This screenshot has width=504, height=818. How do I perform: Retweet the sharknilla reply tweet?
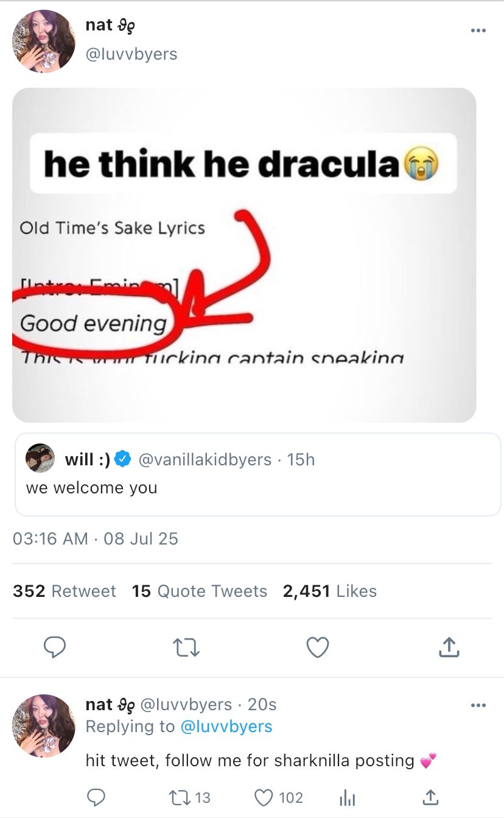point(178,797)
